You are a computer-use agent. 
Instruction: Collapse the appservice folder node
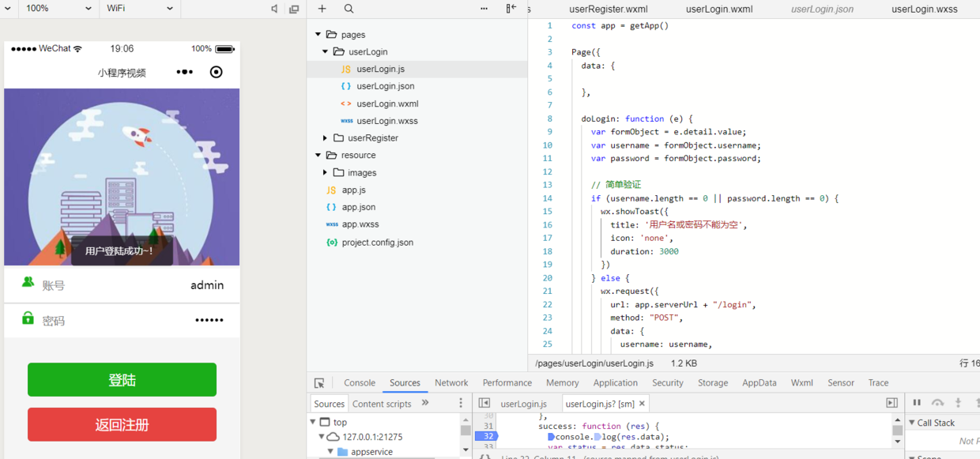tap(330, 452)
